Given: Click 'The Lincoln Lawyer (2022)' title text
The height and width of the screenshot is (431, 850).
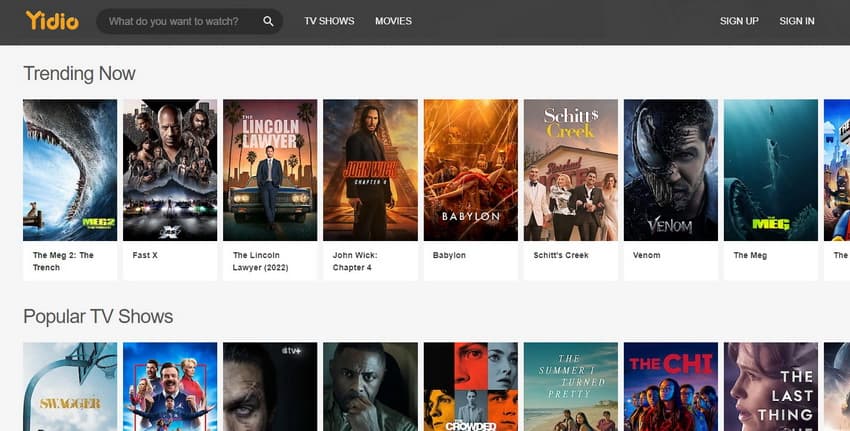Looking at the screenshot, I should coord(260,261).
